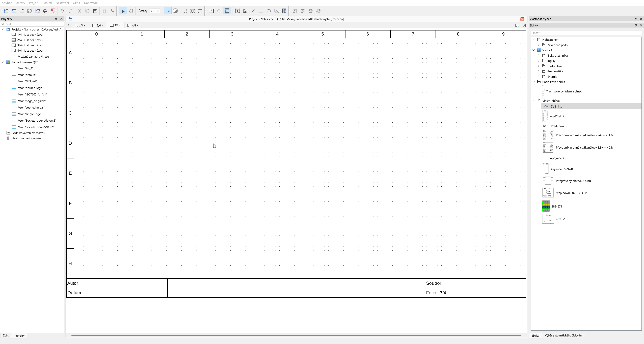The image size is (644, 344).
Task: Insert an image into the sheet
Action: [245, 11]
